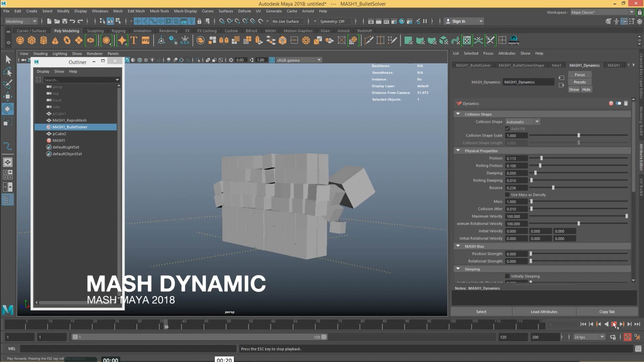Toggle the Dynamics node enable switch
Screen dimensions: 644x362
click(x=618, y=103)
